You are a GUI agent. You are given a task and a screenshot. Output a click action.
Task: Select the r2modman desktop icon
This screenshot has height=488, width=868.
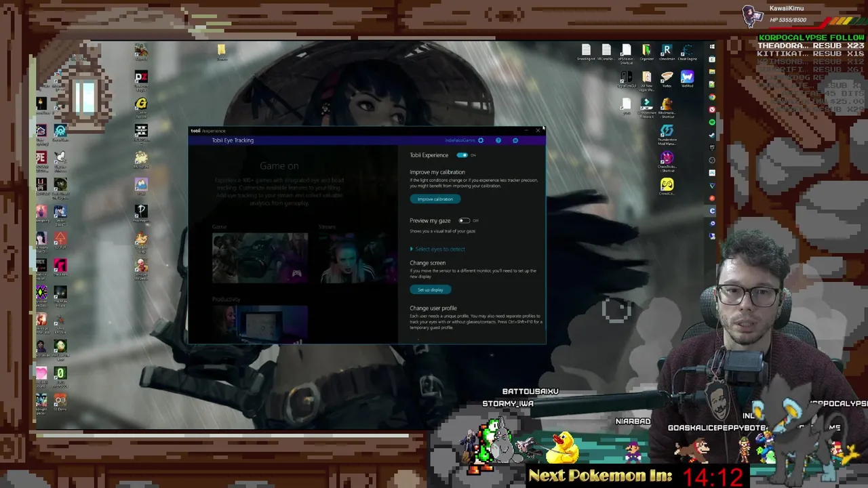point(667,53)
